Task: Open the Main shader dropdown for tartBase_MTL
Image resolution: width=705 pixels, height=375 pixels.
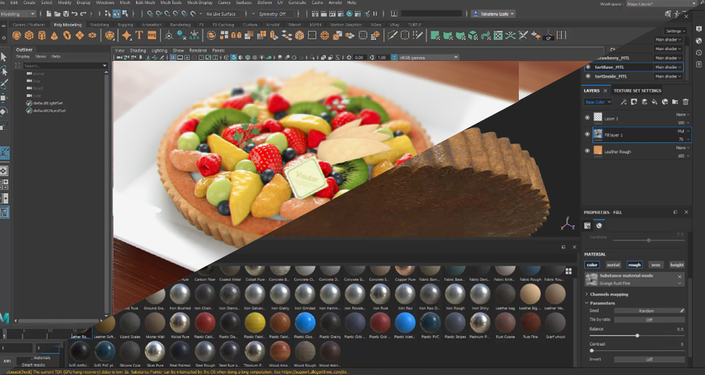Action: (669, 67)
